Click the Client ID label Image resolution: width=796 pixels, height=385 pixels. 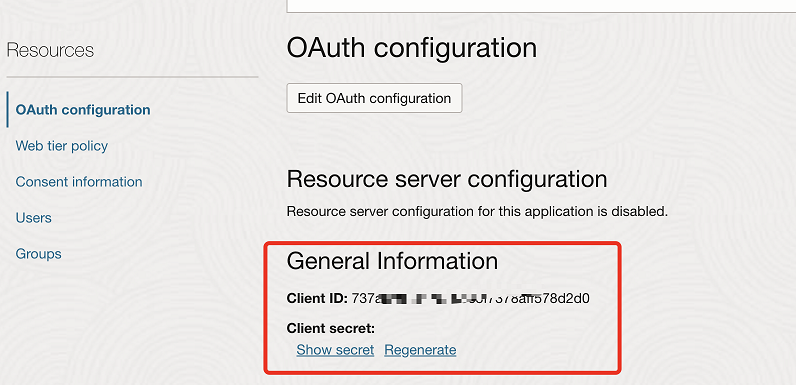pyautogui.click(x=317, y=298)
